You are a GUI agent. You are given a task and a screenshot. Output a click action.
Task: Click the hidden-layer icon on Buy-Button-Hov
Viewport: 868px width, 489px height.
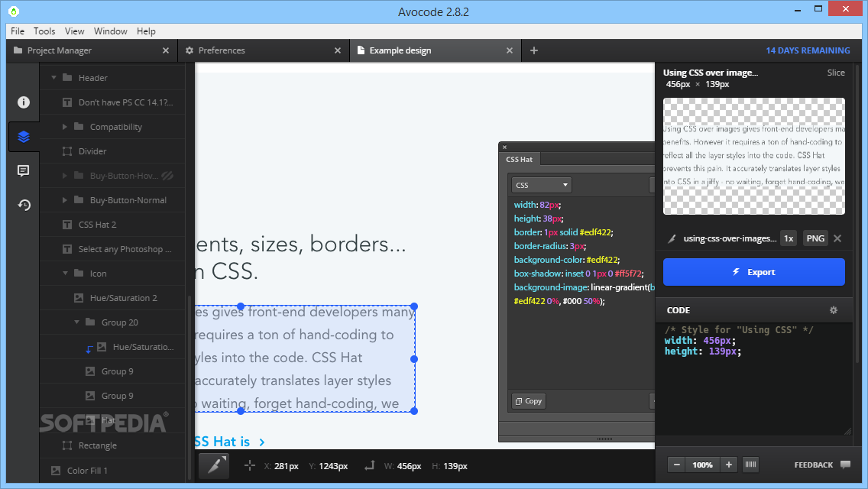(x=168, y=176)
